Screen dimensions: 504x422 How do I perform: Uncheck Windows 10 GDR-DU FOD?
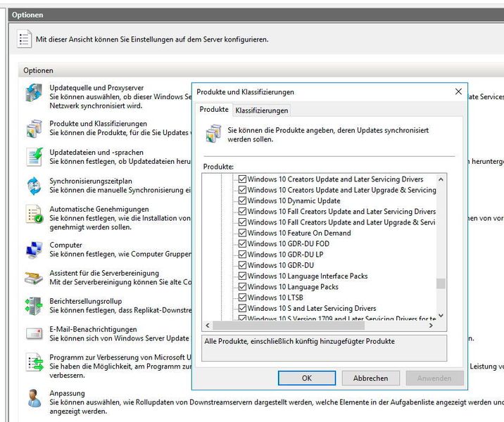click(242, 244)
